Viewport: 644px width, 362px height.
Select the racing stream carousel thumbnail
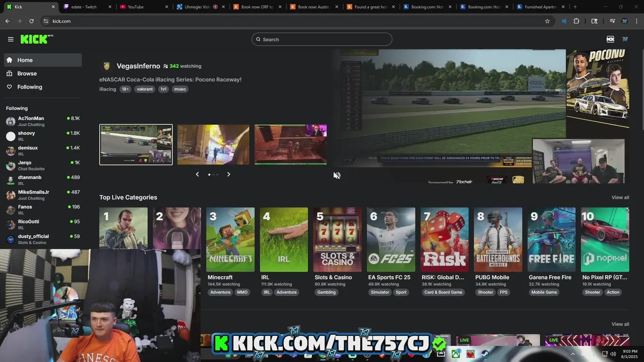(136, 145)
